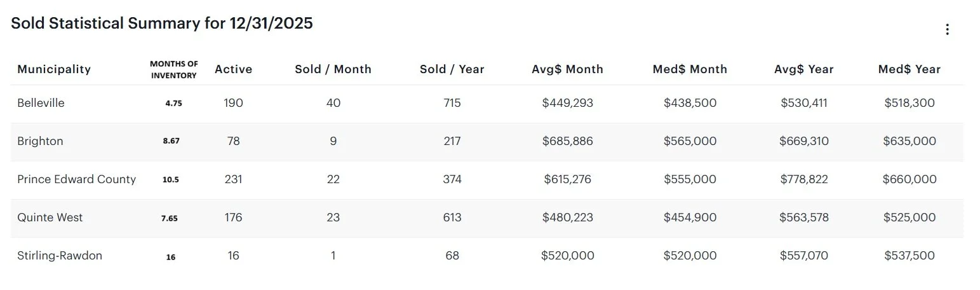Click Brighton's 8.67 months of inventory
This screenshot has width=980, height=290.
point(171,141)
